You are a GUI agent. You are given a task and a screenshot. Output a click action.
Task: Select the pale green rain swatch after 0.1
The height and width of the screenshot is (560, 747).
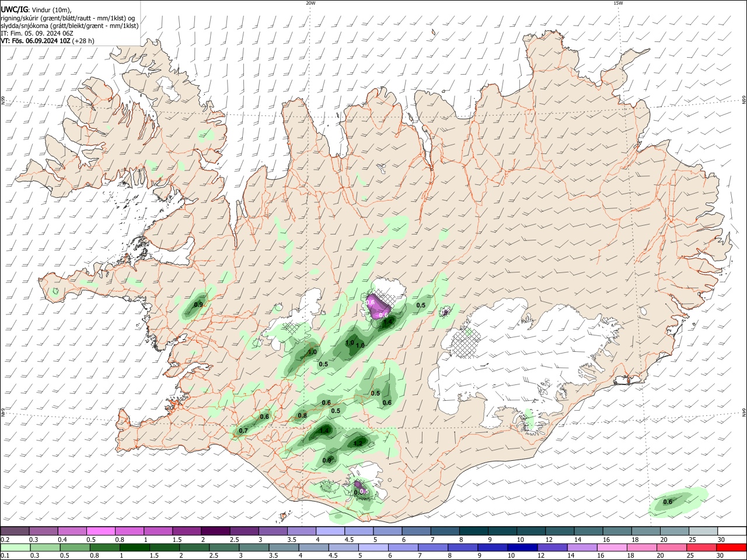click(x=15, y=547)
